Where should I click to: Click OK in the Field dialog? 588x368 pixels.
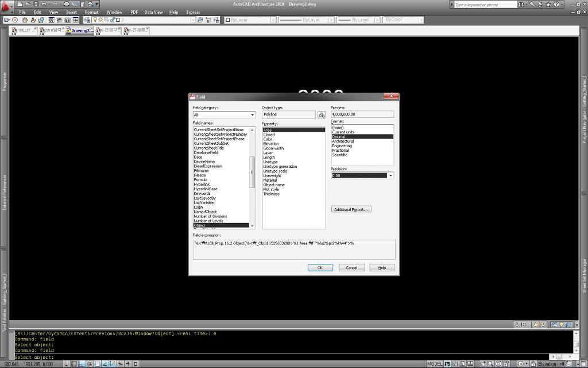click(320, 268)
